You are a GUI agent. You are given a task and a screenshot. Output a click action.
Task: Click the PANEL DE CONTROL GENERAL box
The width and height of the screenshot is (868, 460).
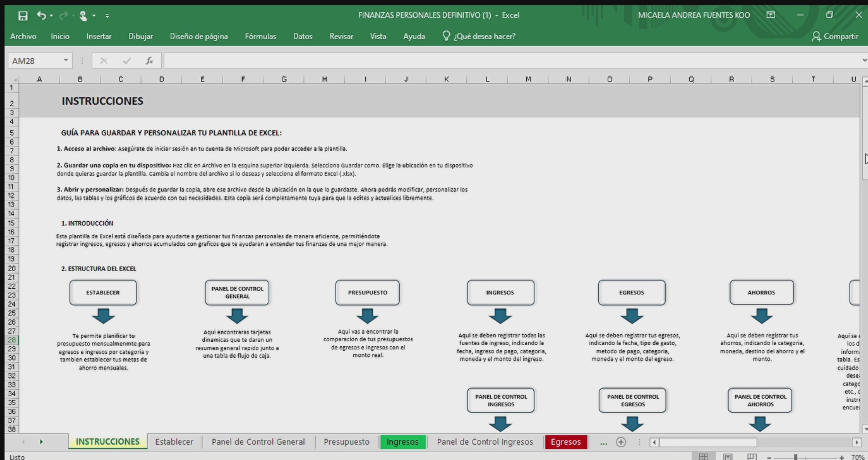point(237,292)
